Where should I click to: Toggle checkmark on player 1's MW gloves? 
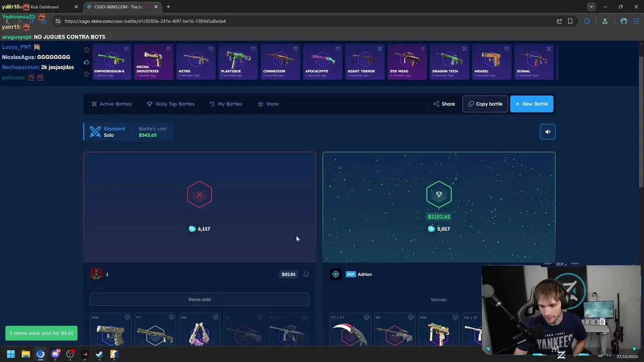(x=216, y=317)
